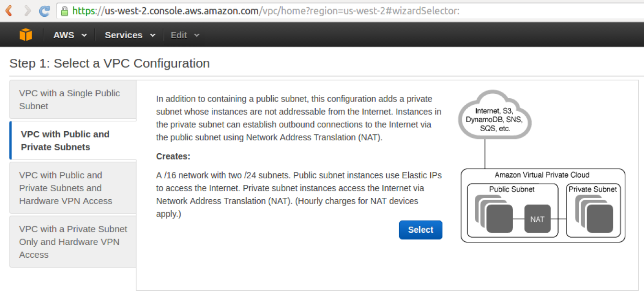Image resolution: width=644 pixels, height=296 pixels.
Task: Click the blue Select button
Action: point(420,230)
